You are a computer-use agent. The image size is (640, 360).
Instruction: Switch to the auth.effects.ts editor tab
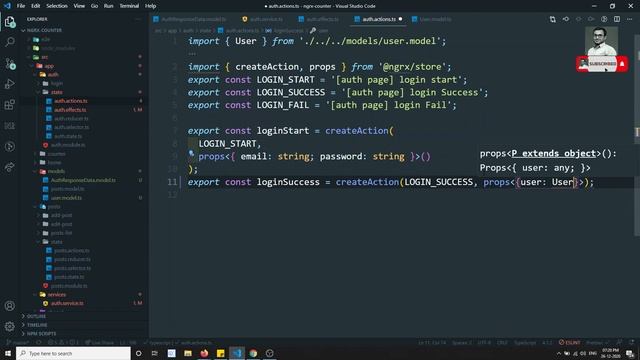point(322,19)
